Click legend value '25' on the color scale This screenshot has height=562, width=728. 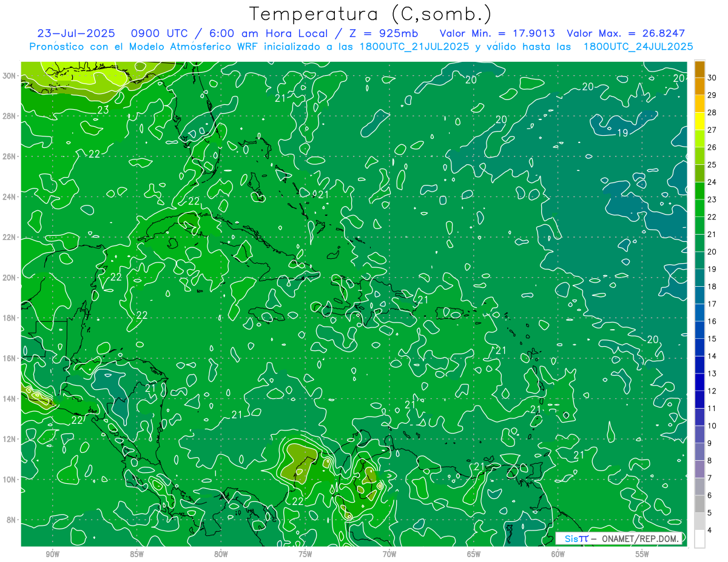712,165
